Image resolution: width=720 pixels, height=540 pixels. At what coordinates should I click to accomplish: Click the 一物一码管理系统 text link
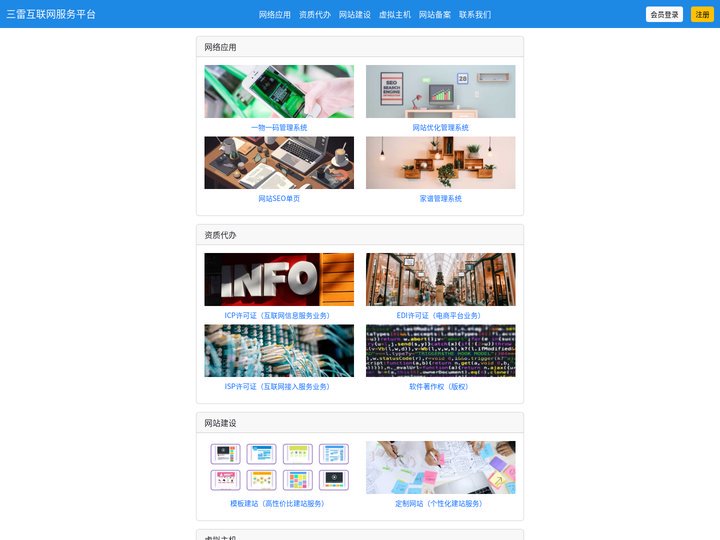[x=279, y=128]
